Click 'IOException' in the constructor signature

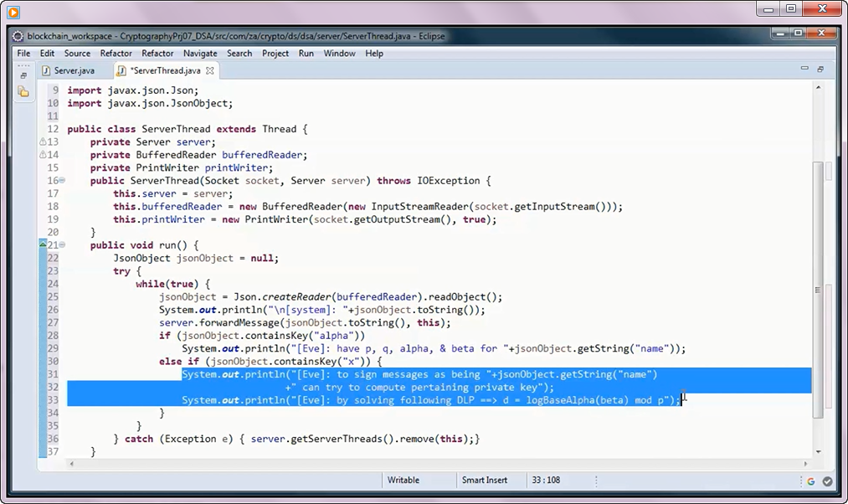449,181
